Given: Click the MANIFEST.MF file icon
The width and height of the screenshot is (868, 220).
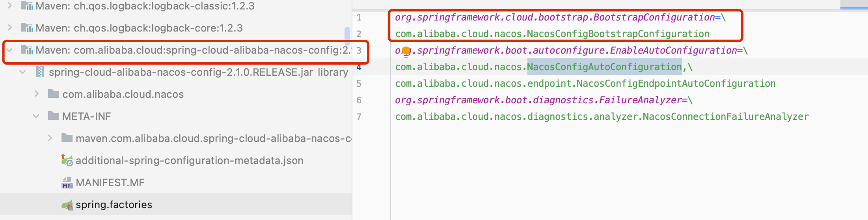Looking at the screenshot, I should [67, 183].
